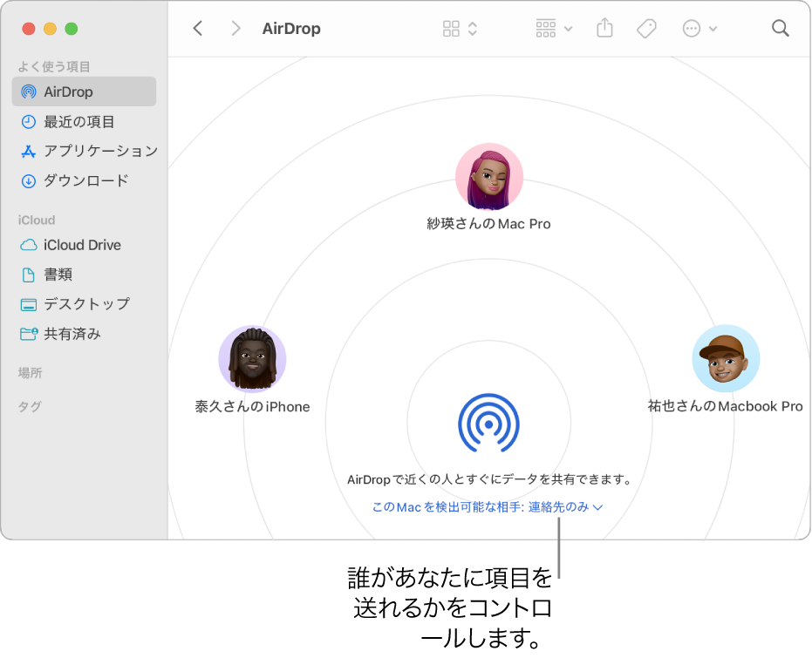The height and width of the screenshot is (658, 812).
Task: Open デスクトップ in sidebar
Action: 84,303
